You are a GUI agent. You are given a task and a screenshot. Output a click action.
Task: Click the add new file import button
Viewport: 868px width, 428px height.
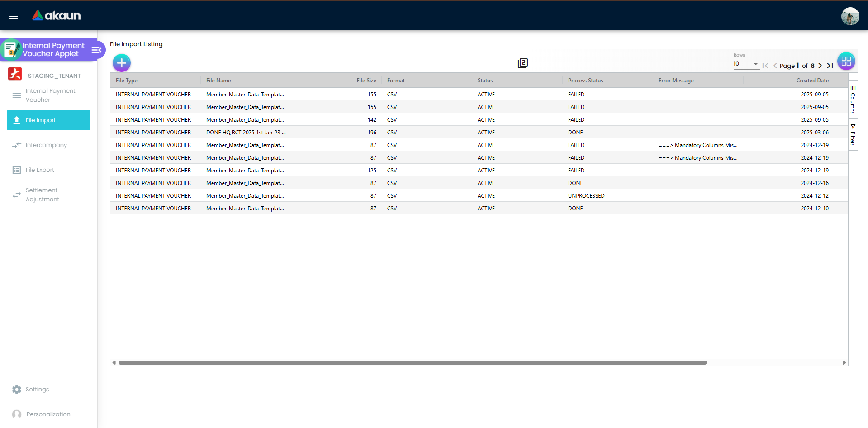point(121,63)
